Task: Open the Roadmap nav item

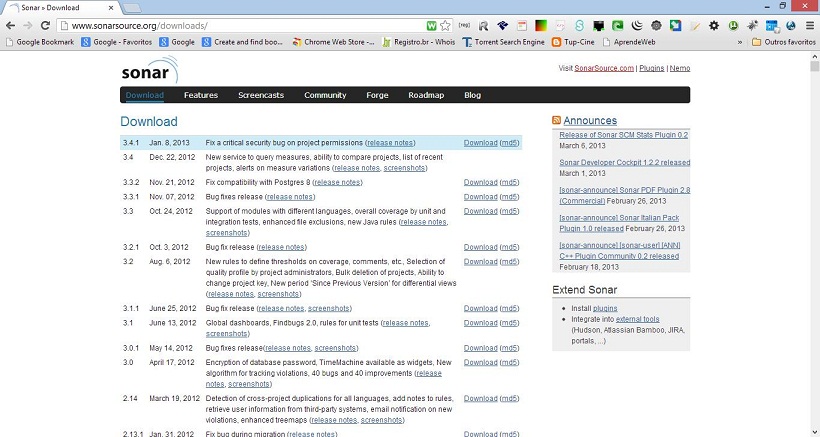Action: point(426,95)
